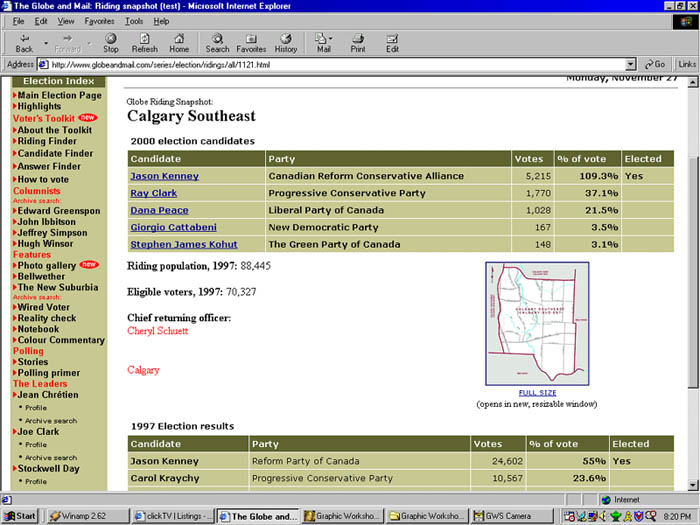
Task: Open the History toolbar button
Action: (x=286, y=43)
